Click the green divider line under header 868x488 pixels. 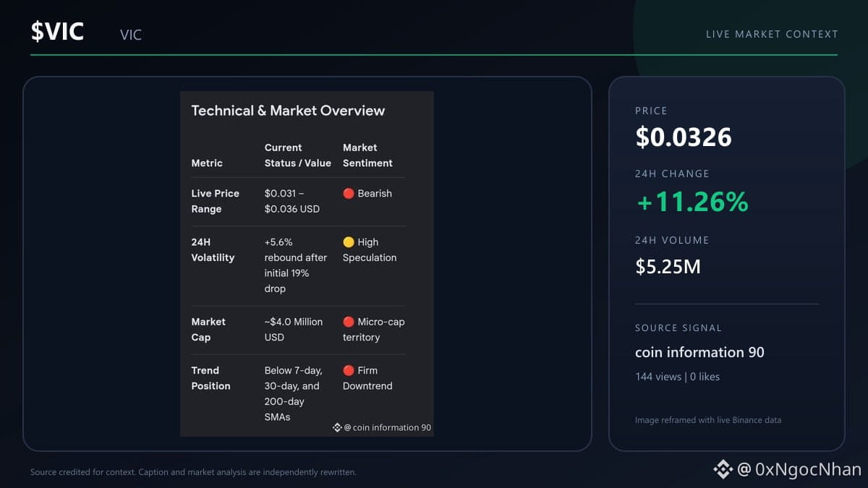click(434, 55)
